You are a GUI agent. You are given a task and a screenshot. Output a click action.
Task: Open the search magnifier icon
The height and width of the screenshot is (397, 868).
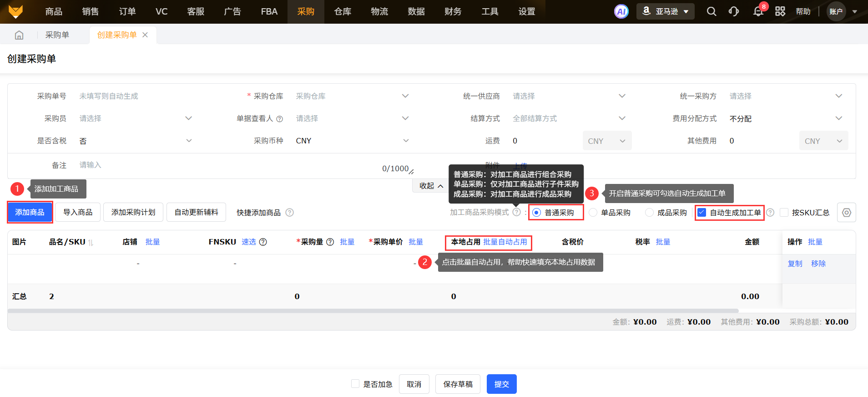pos(712,11)
